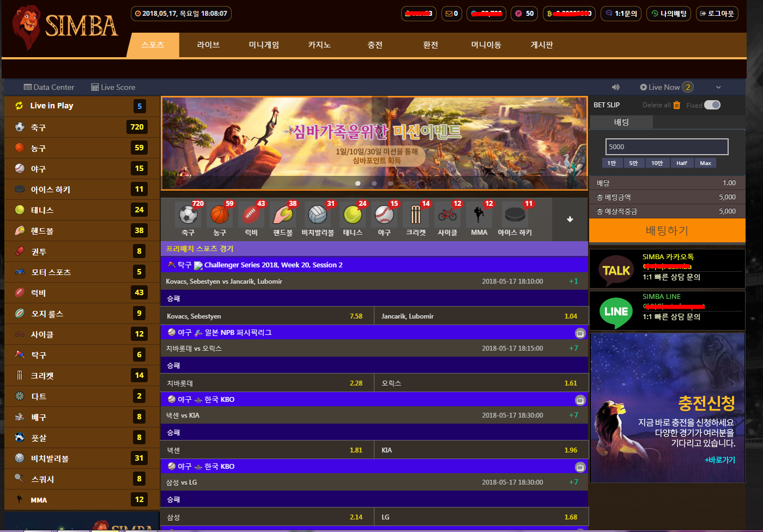Open 아이스 하키 in the sidebar
The image size is (763, 532).
[82, 189]
